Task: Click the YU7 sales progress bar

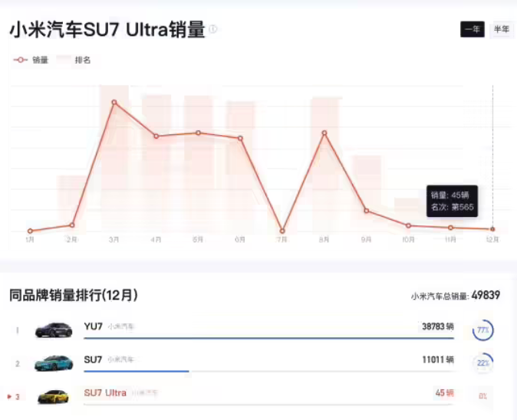Action: [x=269, y=338]
